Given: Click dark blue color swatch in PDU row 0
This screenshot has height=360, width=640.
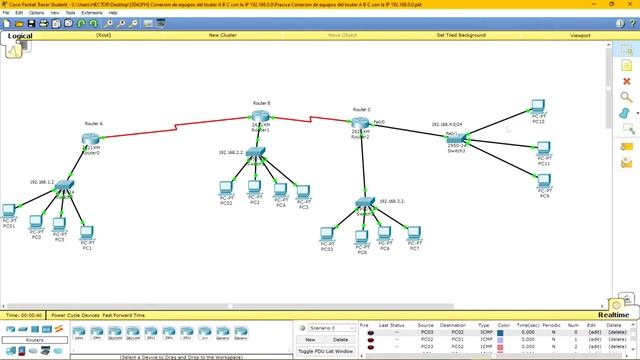Looking at the screenshot, I should coord(500,333).
